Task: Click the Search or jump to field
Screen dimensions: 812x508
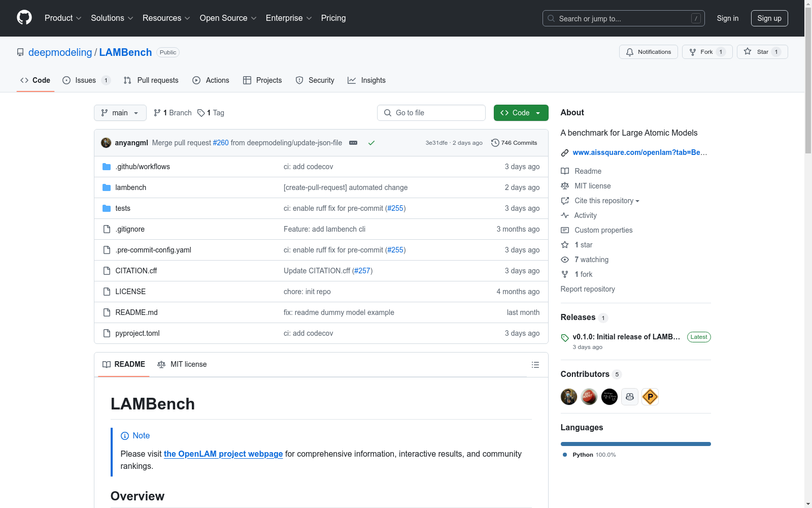Action: pyautogui.click(x=624, y=18)
